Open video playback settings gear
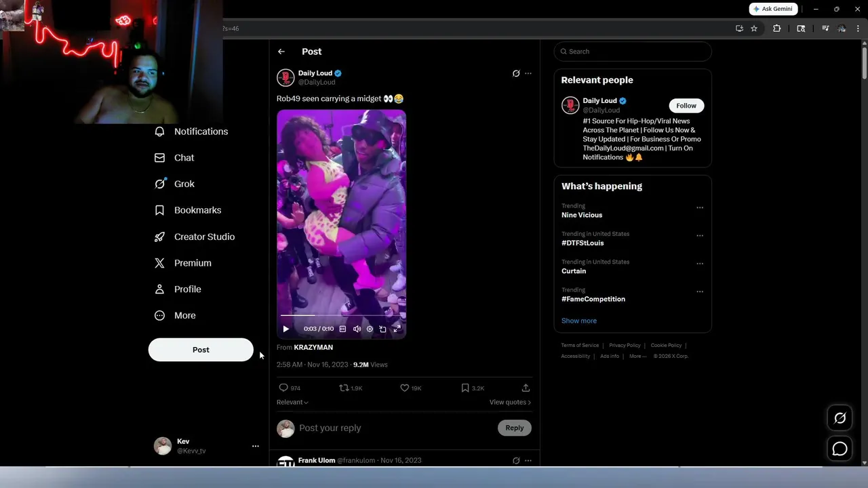The height and width of the screenshot is (488, 868). point(370,329)
